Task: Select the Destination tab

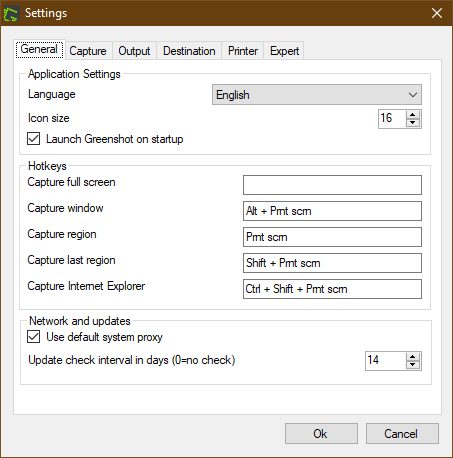Action: [x=189, y=51]
